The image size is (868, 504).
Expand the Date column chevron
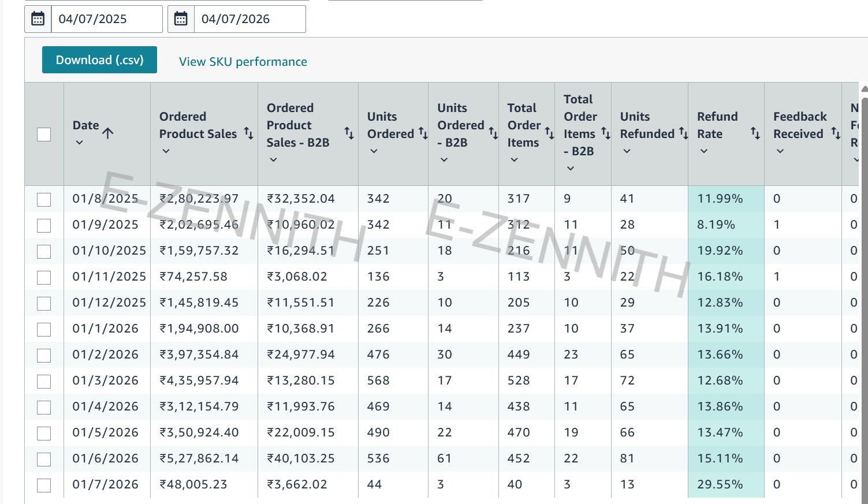tap(79, 143)
